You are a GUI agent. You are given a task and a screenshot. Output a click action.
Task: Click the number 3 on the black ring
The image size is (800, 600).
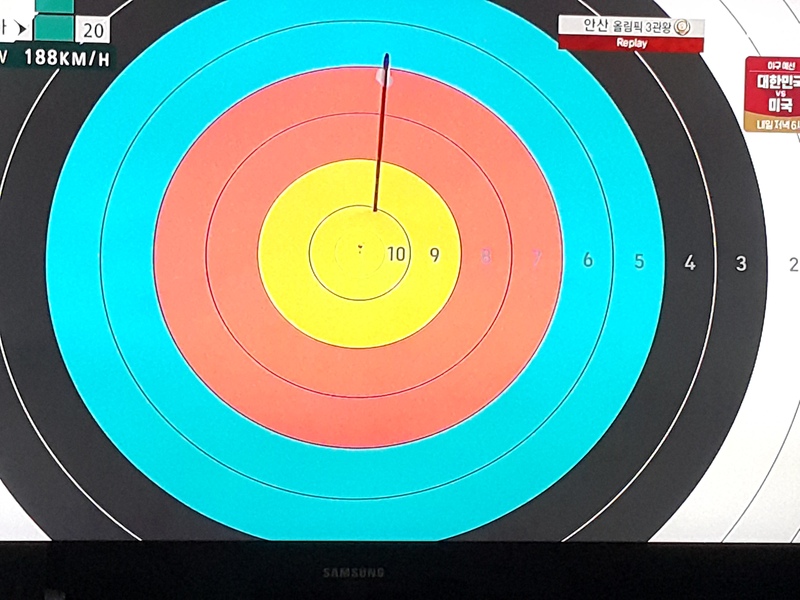[741, 264]
